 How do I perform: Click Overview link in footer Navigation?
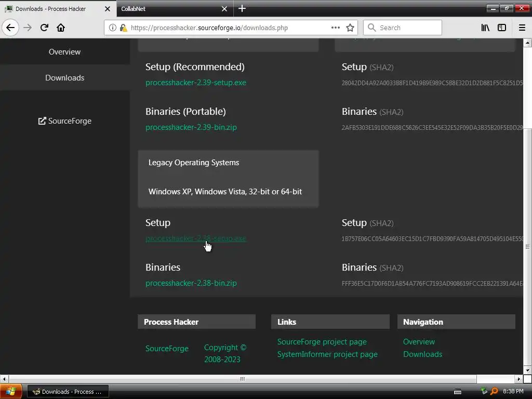(419, 342)
